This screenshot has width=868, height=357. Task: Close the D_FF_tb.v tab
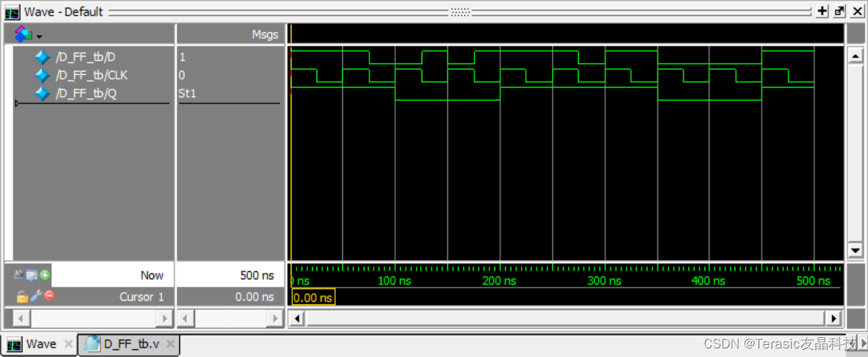click(x=171, y=344)
